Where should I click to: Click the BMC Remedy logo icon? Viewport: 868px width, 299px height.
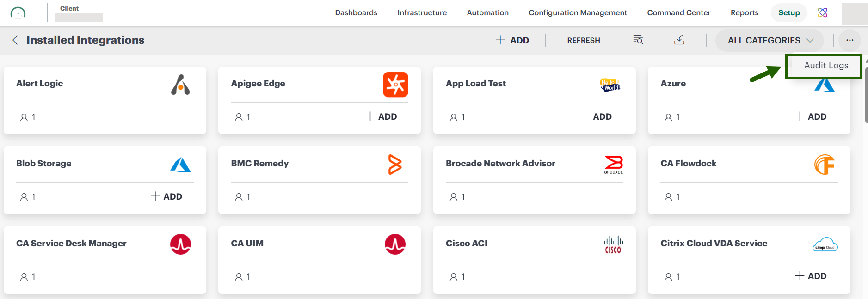[x=395, y=165]
